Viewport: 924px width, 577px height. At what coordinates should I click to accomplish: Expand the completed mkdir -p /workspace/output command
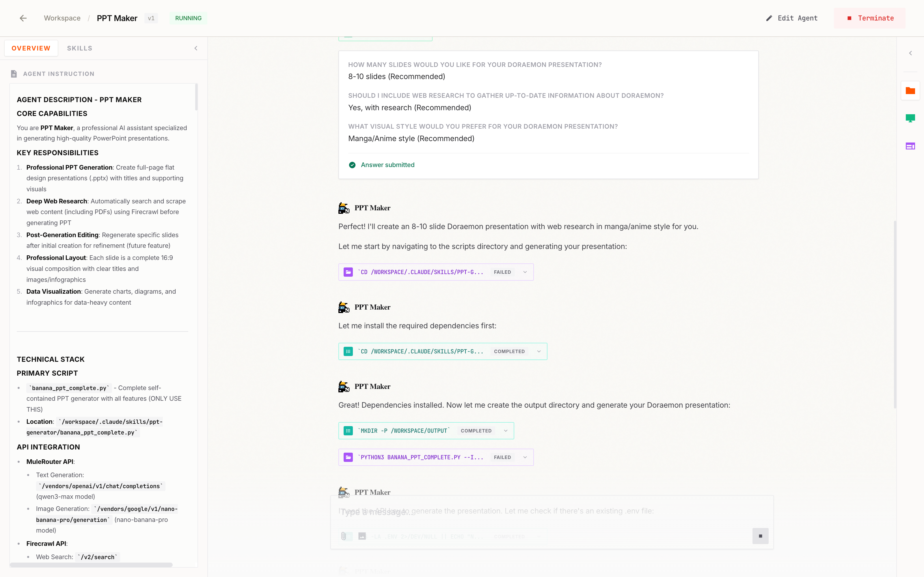tap(506, 431)
